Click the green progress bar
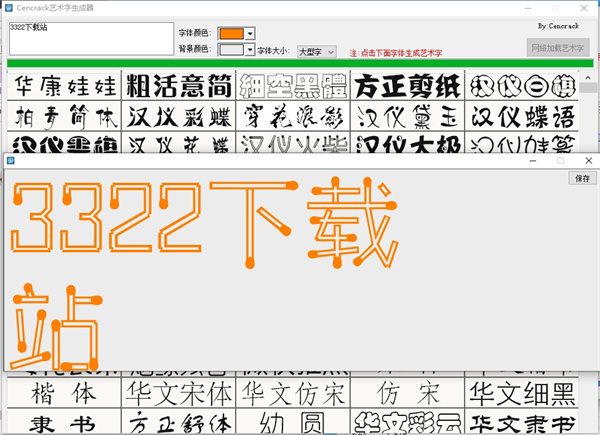 (300, 64)
